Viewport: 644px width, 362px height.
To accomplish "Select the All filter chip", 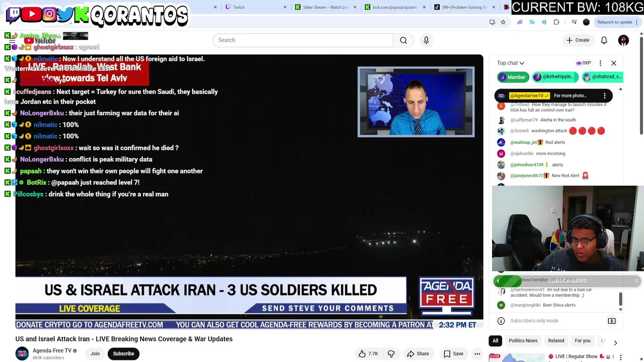I will (x=495, y=341).
